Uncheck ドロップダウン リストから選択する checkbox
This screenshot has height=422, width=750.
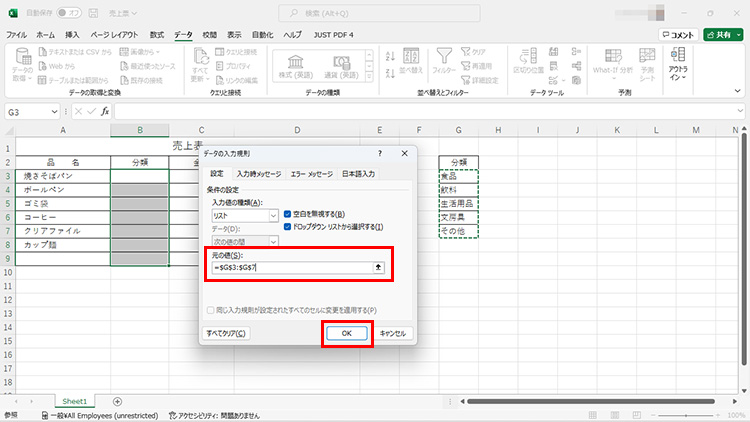click(288, 227)
